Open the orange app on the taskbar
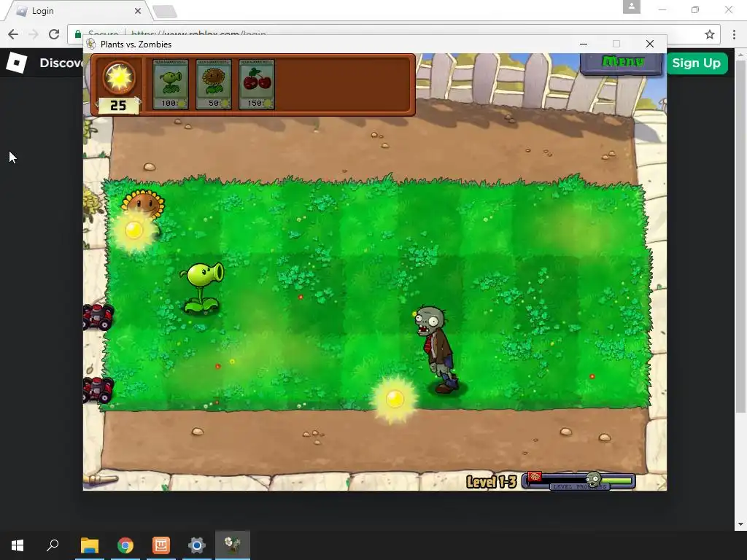This screenshot has height=560, width=747. [161, 545]
